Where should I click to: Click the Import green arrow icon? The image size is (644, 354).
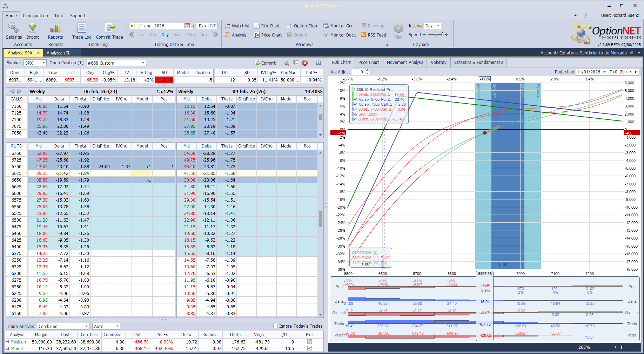pyautogui.click(x=33, y=28)
